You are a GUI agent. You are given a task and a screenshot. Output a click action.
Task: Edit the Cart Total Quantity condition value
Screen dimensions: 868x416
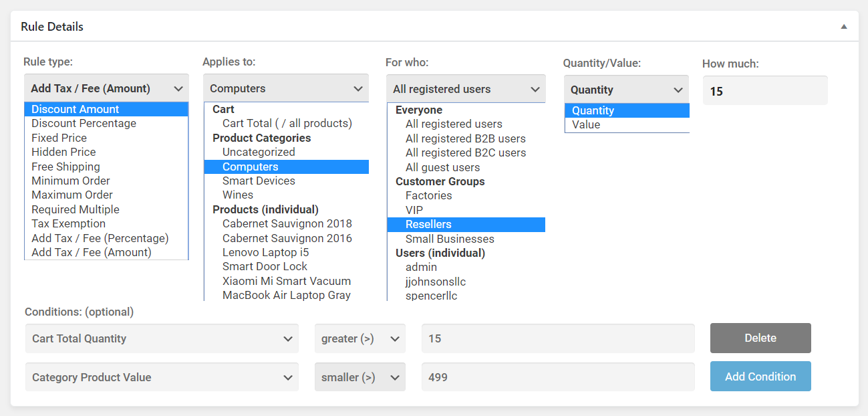(x=558, y=338)
